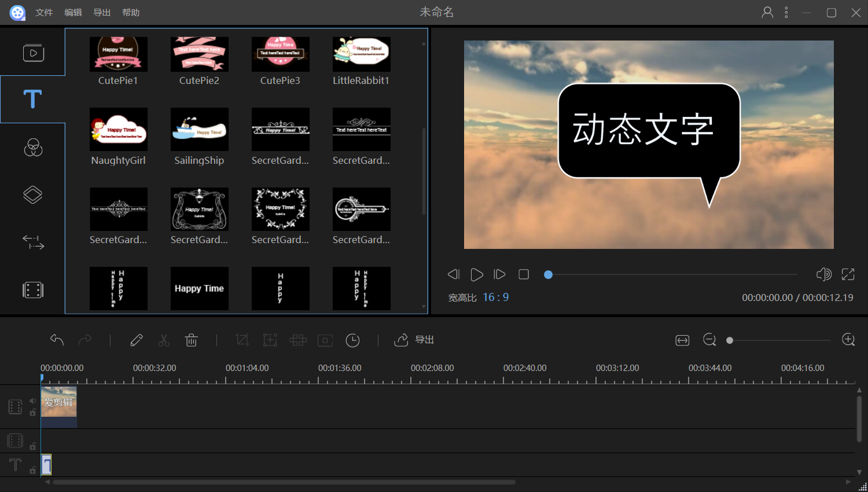Click the app logo icon
The width and height of the screenshot is (868, 492).
(17, 12)
